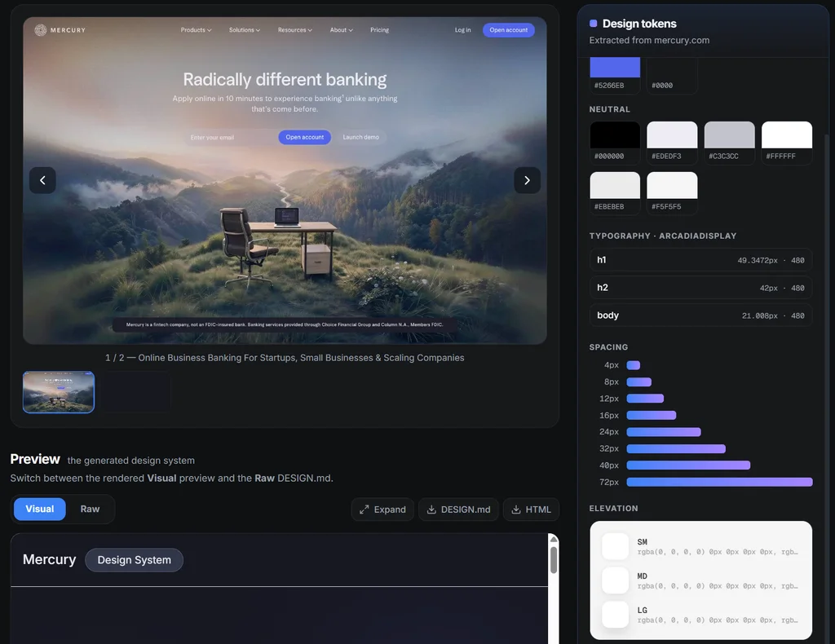Click the Expand arrows icon
This screenshot has height=644, width=835.
point(364,509)
